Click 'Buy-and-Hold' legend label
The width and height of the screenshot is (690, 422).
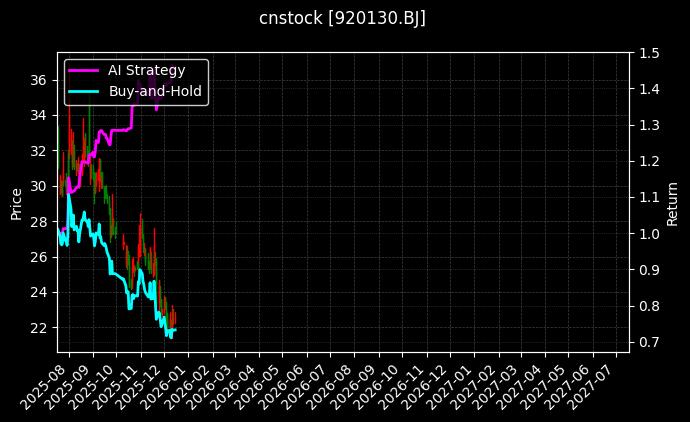(155, 91)
